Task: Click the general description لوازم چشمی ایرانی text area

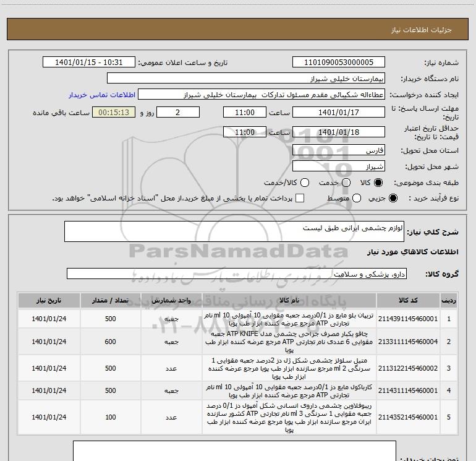Action: [x=234, y=231]
